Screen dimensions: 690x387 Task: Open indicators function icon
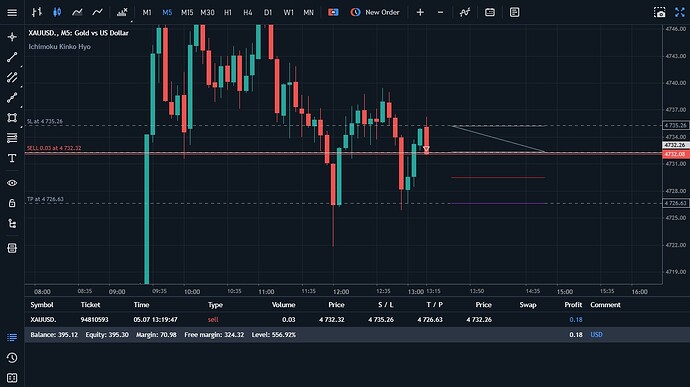click(x=465, y=12)
